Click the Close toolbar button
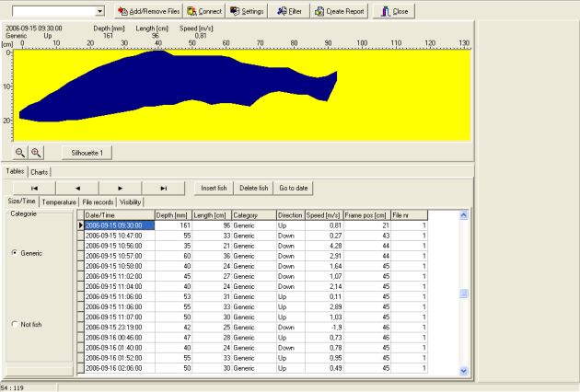This screenshot has height=392, width=580. point(394,11)
